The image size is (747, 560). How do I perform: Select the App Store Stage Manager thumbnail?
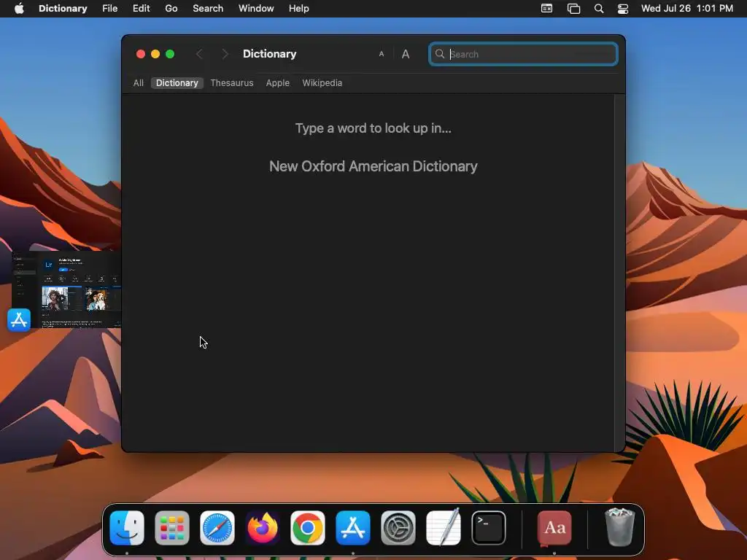point(66,289)
